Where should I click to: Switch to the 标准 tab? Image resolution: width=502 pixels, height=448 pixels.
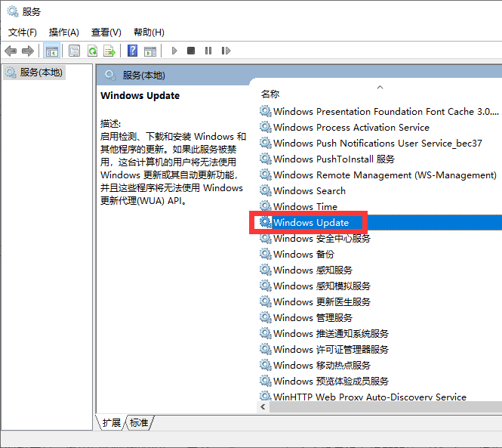click(139, 422)
